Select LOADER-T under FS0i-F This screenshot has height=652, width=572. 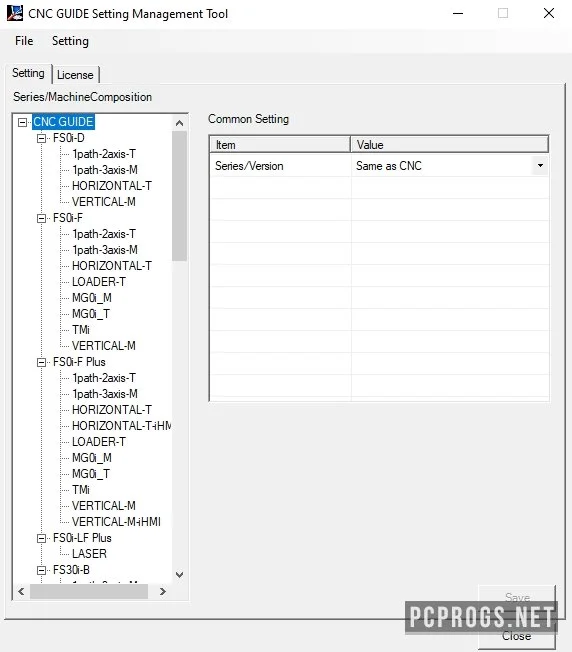[99, 282]
